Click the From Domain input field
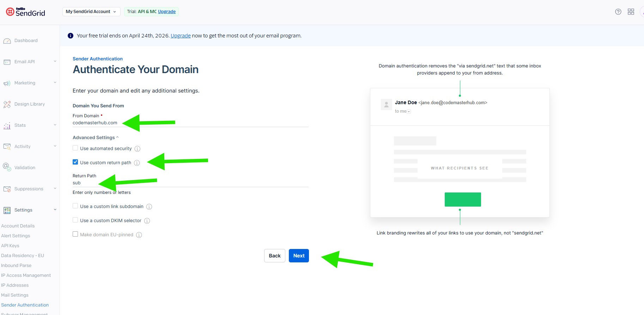Viewport: 644px width, 315px height. click(x=190, y=123)
